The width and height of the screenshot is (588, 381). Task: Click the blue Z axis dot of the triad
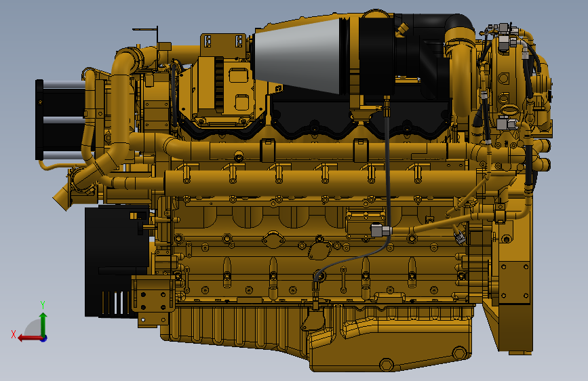pos(44,338)
